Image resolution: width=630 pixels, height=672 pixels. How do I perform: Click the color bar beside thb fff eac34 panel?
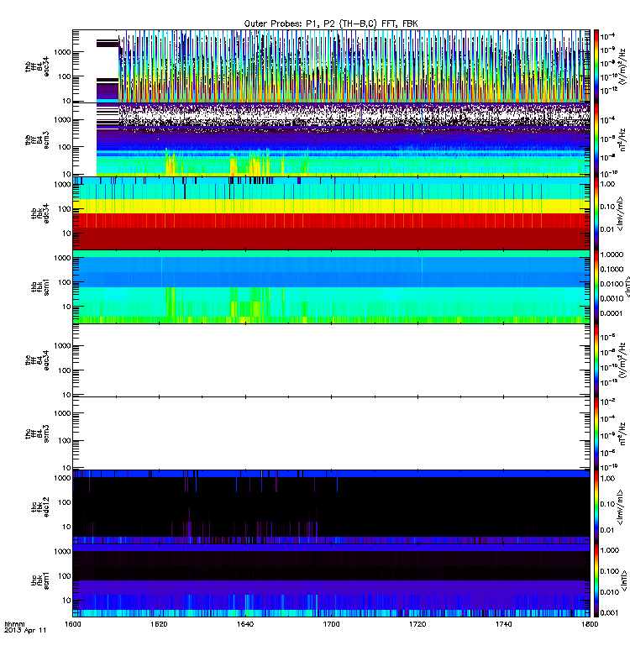[596, 66]
